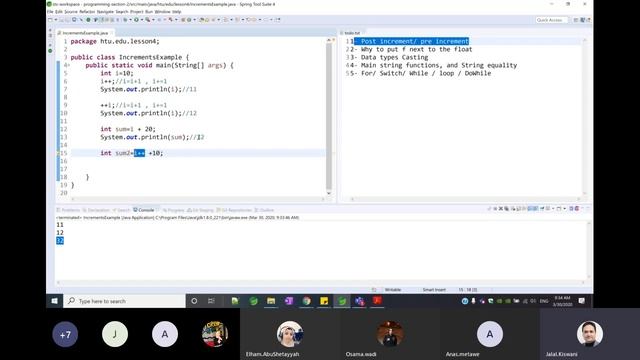This screenshot has height=360, width=640.
Task: Click in the Quick Access field
Action: 551,20
